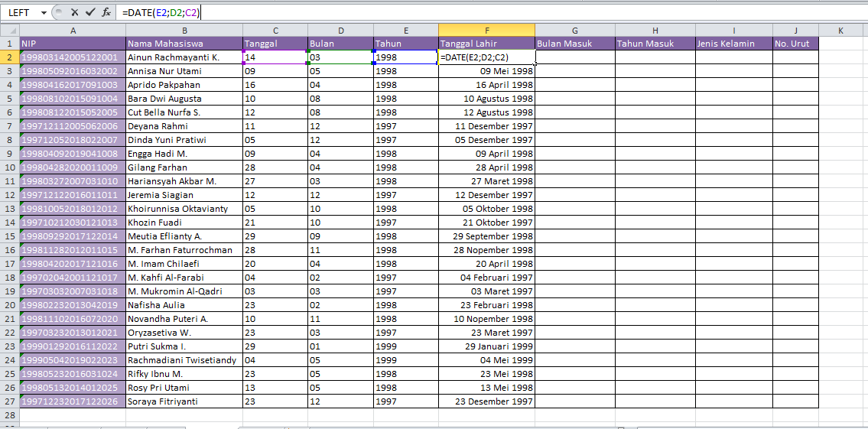Viewport: 868px width, 429px height.
Task: Select the name Nafisha Aulia
Action: tap(184, 305)
